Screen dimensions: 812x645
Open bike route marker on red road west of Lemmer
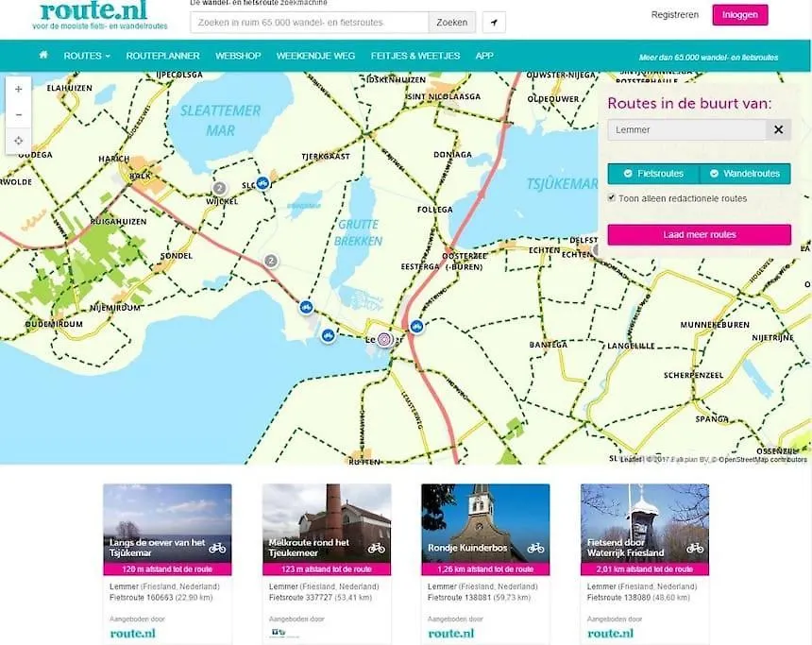point(306,307)
